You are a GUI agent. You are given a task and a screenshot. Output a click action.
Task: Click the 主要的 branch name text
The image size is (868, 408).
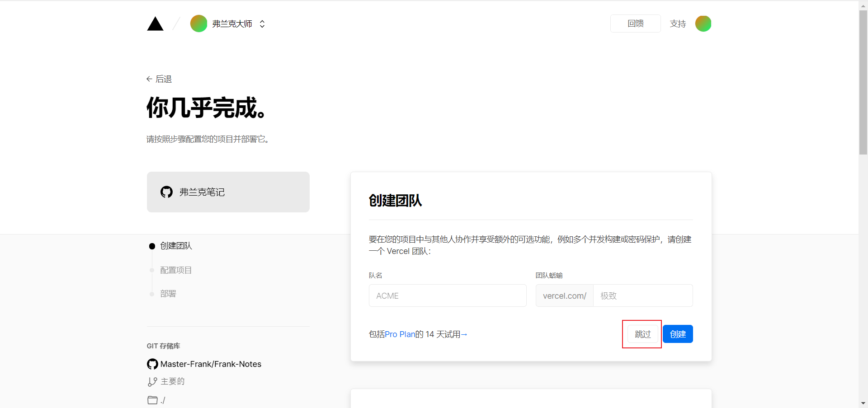(173, 381)
